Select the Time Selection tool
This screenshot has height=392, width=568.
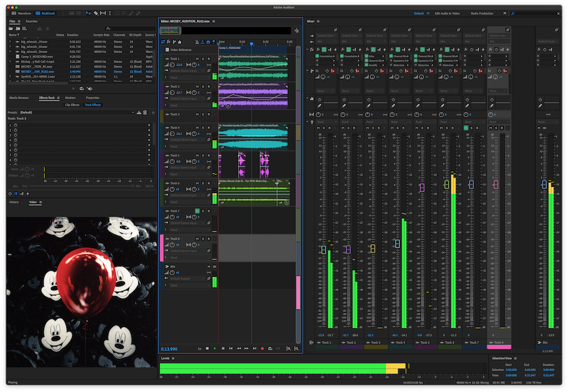tap(110, 13)
